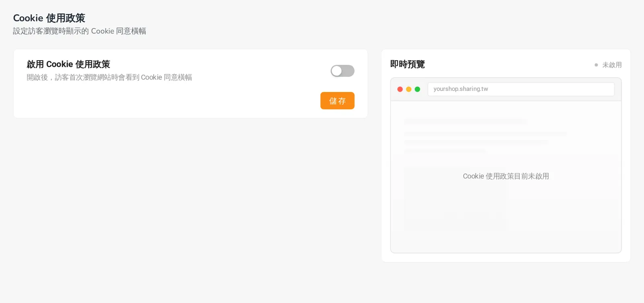The height and width of the screenshot is (303, 644).
Task: Click the Cookie 使用政策 page title
Action: 49,18
